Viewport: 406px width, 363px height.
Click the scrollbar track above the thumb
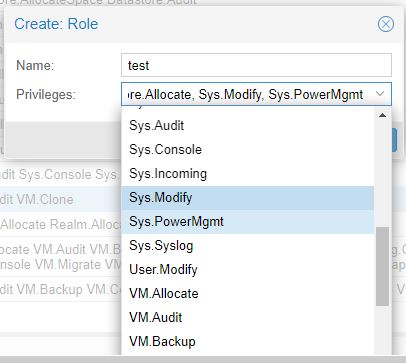pos(382,173)
